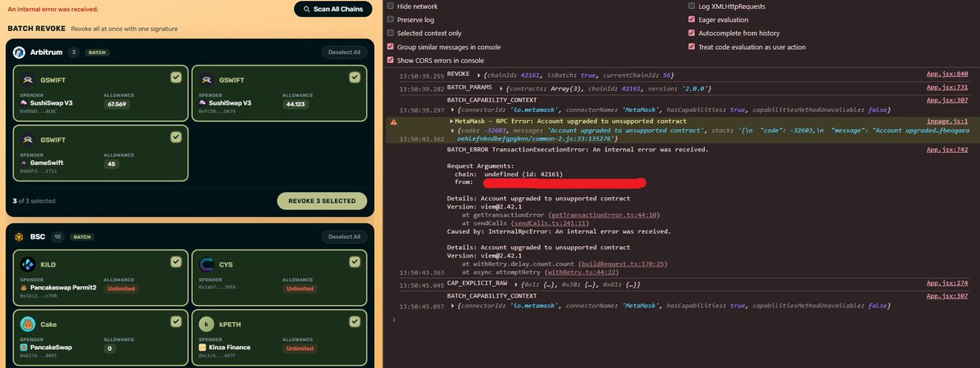Click GSWIFT token icon with 44.123 allowance
Screen dimensions: 980x368
[x=205, y=81]
